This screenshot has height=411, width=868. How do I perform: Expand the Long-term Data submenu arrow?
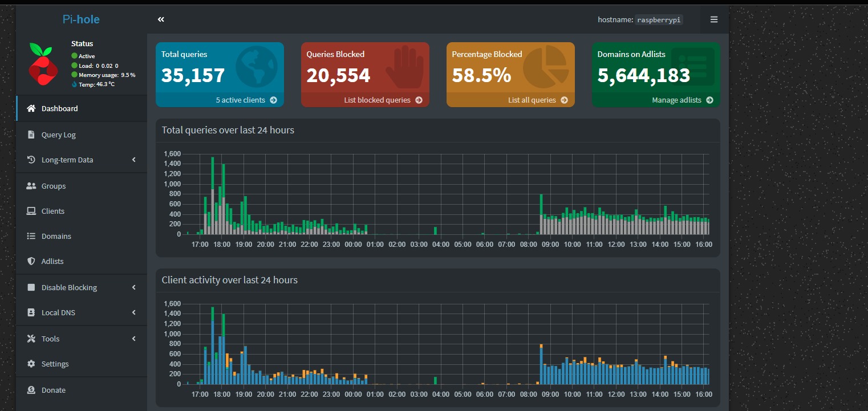(134, 160)
